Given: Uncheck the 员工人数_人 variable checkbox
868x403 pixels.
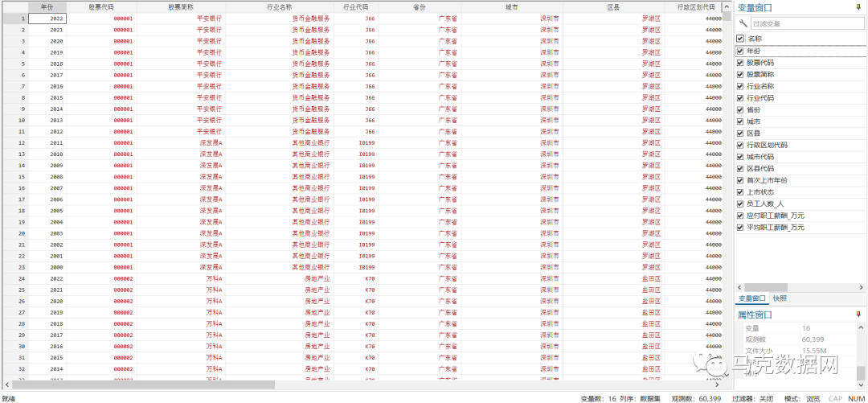Looking at the screenshot, I should (740, 204).
